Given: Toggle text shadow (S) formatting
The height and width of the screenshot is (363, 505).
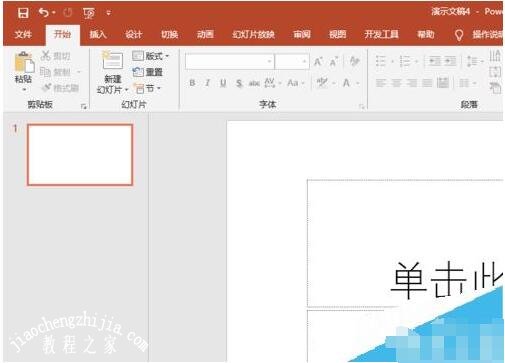Looking at the screenshot, I should click(x=239, y=83).
